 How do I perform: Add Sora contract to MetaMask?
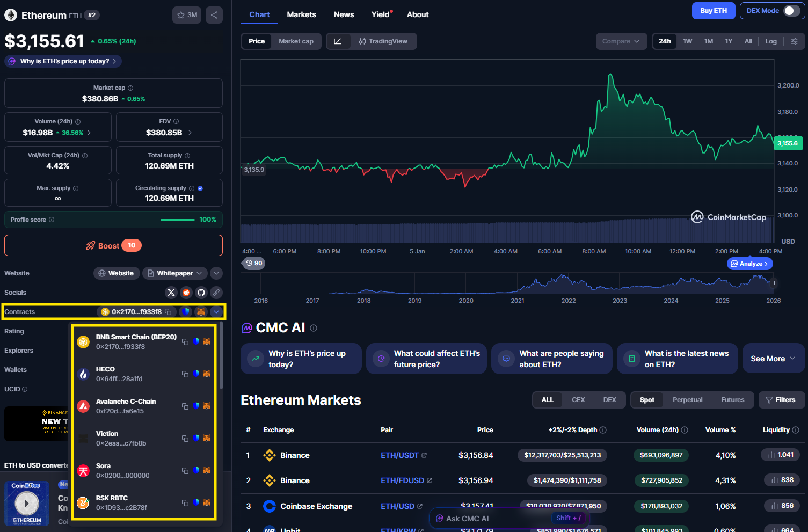[207, 470]
